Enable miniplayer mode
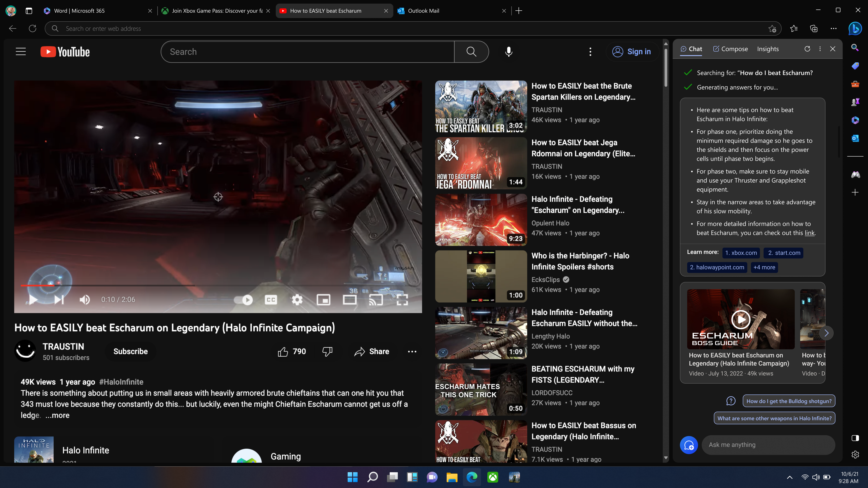 (x=323, y=299)
